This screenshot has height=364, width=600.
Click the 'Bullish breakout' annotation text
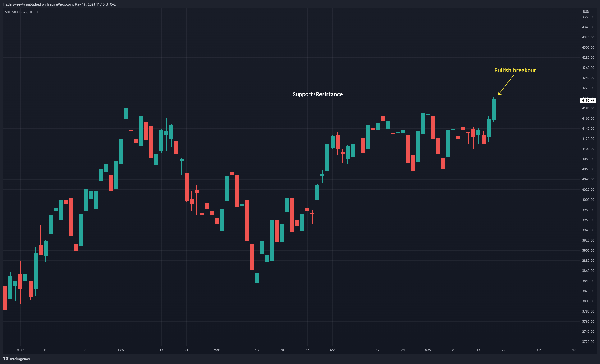[x=515, y=70]
